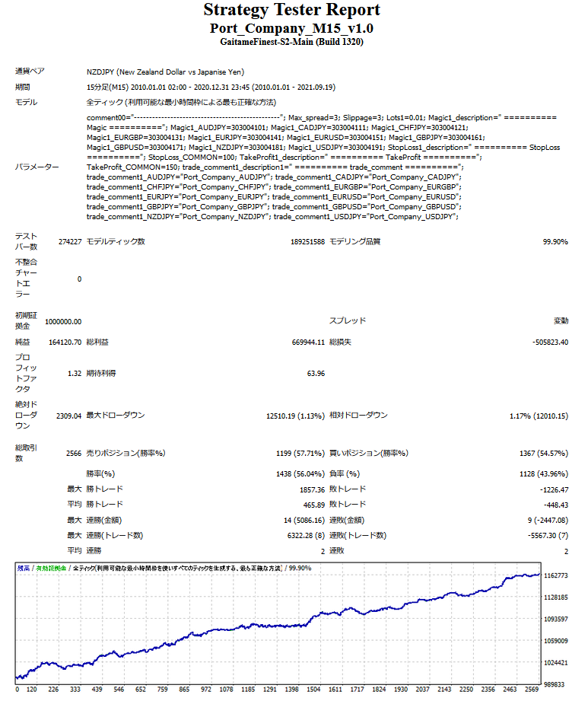Select average loss trade -448.43
This screenshot has height=701, width=588.
click(x=556, y=505)
